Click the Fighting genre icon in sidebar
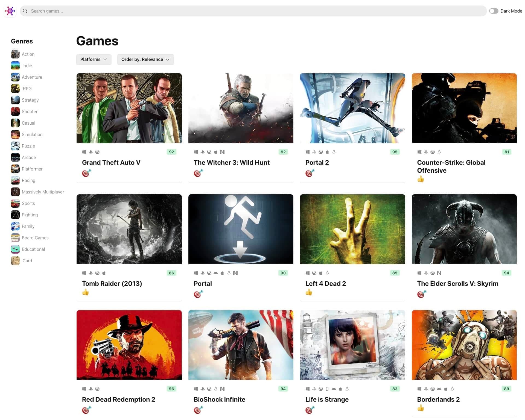The height and width of the screenshot is (420, 525). coord(15,214)
